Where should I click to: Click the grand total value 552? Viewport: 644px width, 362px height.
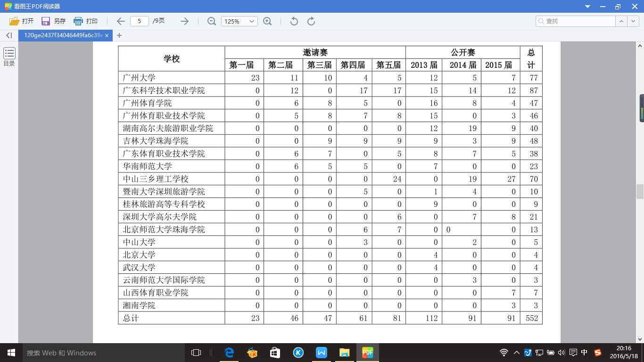tap(532, 318)
